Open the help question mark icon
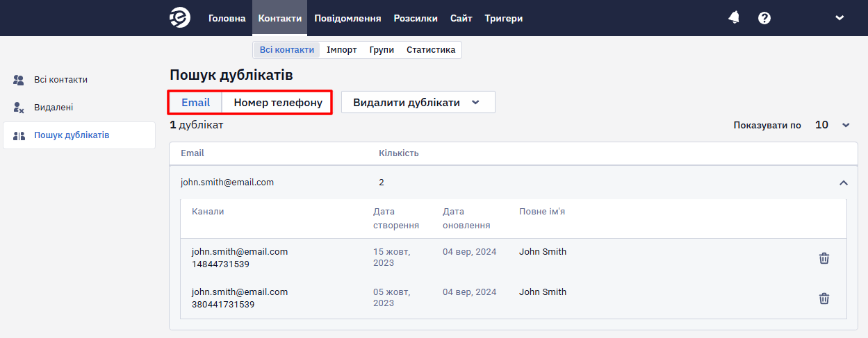 (764, 18)
